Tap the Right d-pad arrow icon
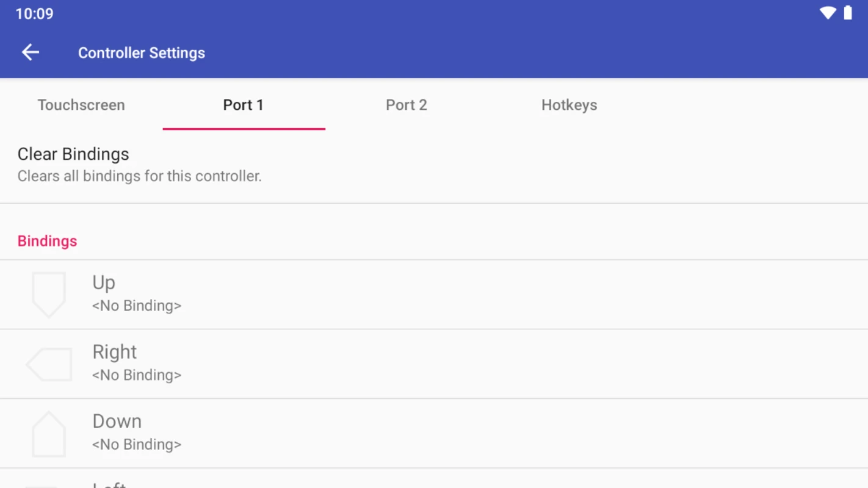 pos(49,365)
